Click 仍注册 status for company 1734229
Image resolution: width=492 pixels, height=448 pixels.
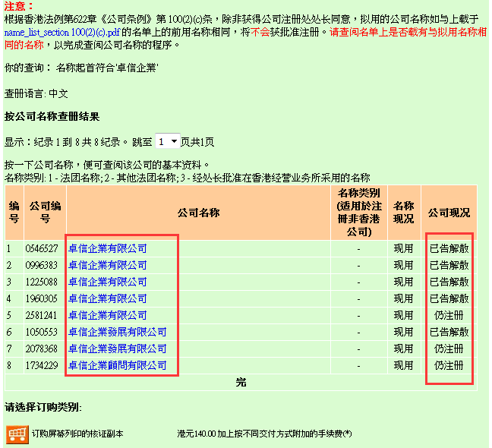click(x=449, y=365)
